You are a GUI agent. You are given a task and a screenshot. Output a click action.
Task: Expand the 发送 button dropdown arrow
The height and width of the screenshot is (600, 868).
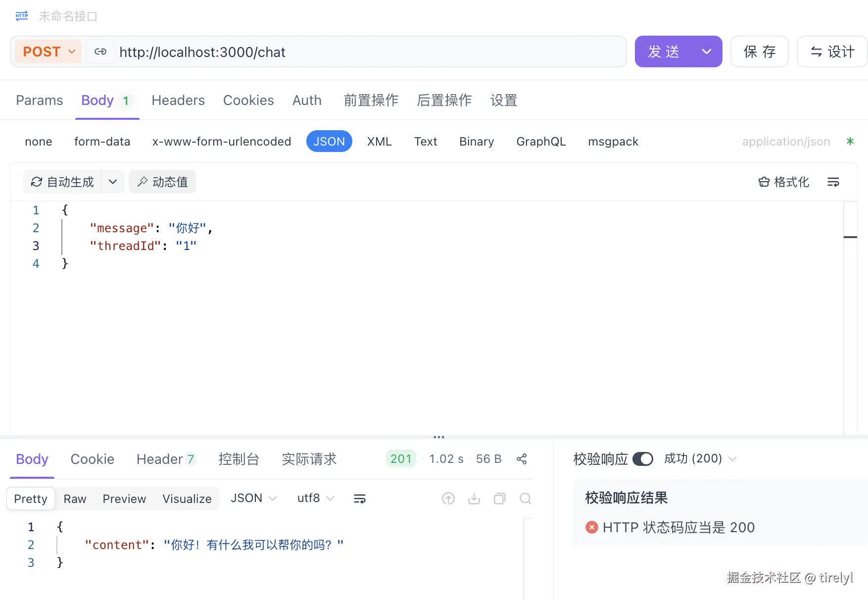[x=707, y=51]
